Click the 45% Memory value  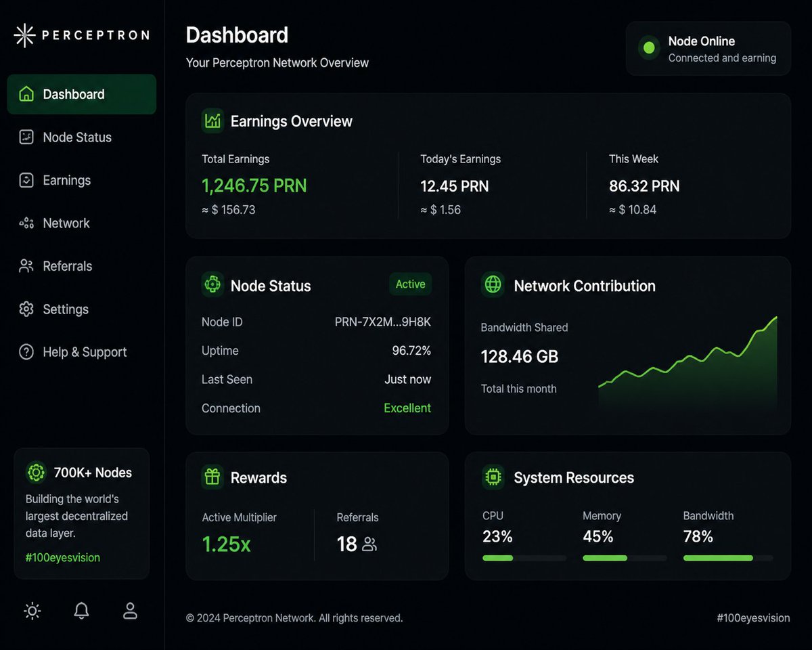pyautogui.click(x=598, y=537)
